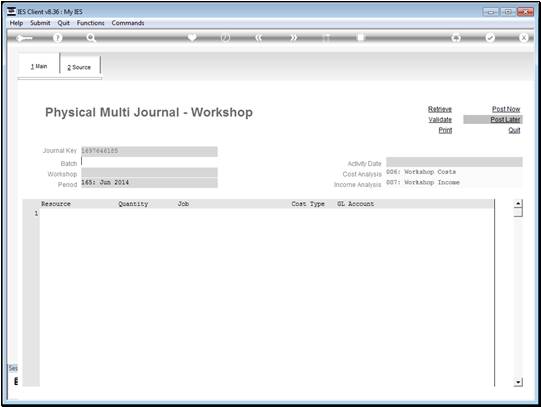This screenshot has width=541, height=407.
Task: Click the Retrieve link
Action: click(440, 109)
